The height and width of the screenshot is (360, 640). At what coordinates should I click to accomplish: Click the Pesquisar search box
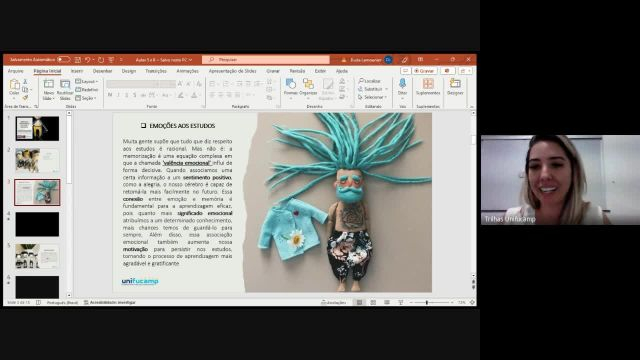point(266,60)
